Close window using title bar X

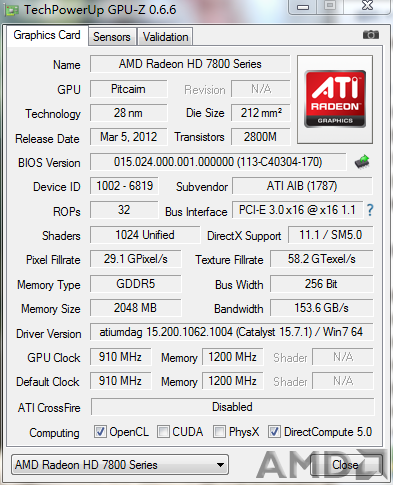[367, 6]
